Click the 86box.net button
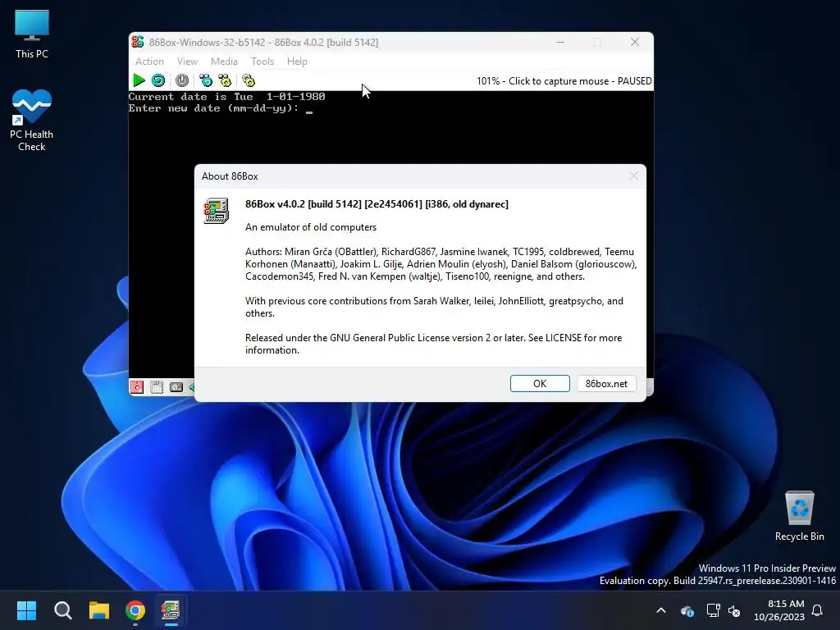This screenshot has height=630, width=840. 606,384
